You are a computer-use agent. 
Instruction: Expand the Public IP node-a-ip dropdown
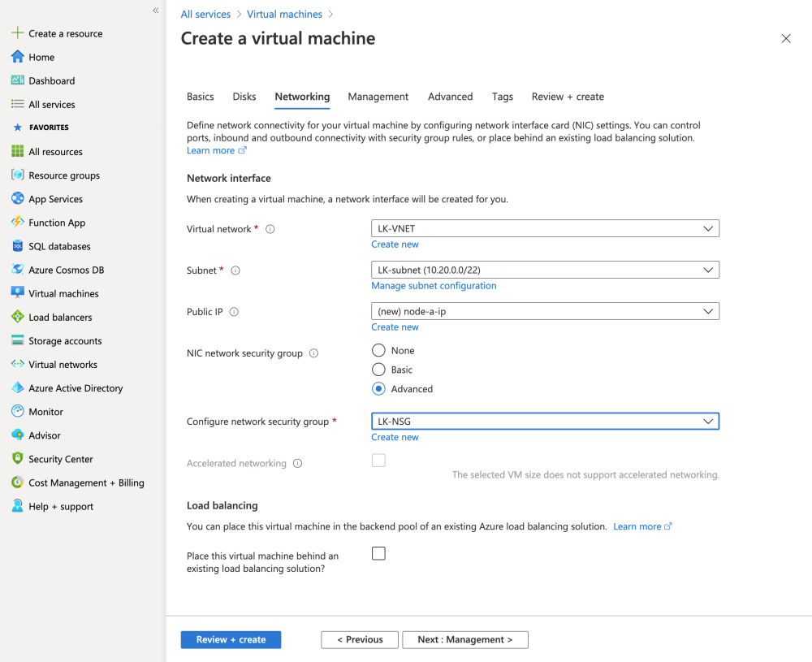[x=545, y=311]
